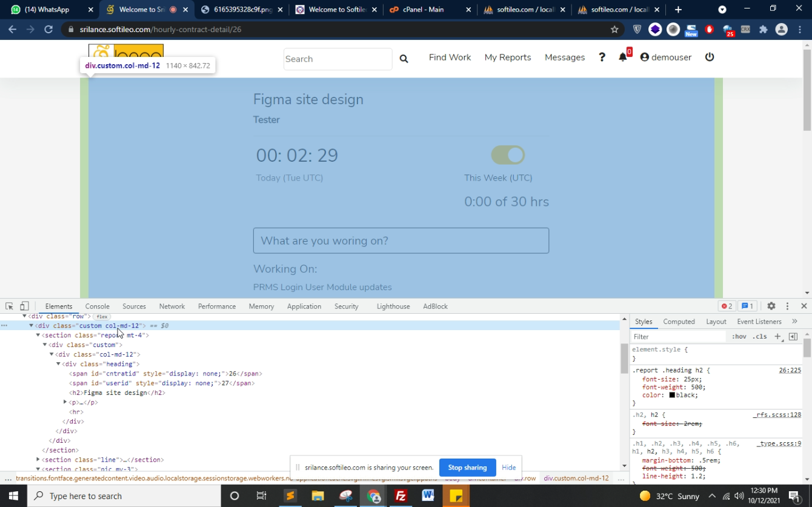
Task: Open the notifications bell icon
Action: coord(622,58)
